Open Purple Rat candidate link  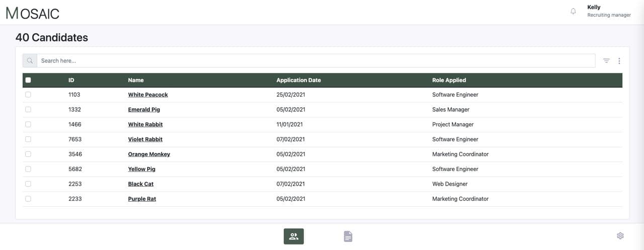coord(142,199)
